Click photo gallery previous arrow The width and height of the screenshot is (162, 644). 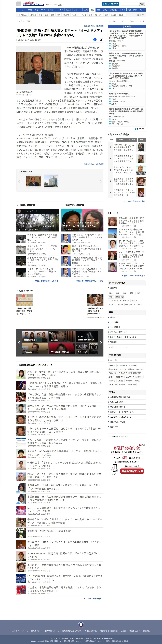[x=19, y=181]
